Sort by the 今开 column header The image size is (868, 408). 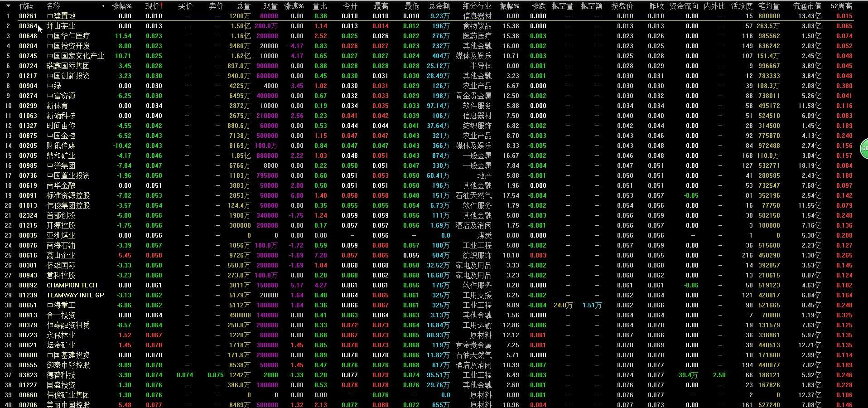[x=350, y=6]
